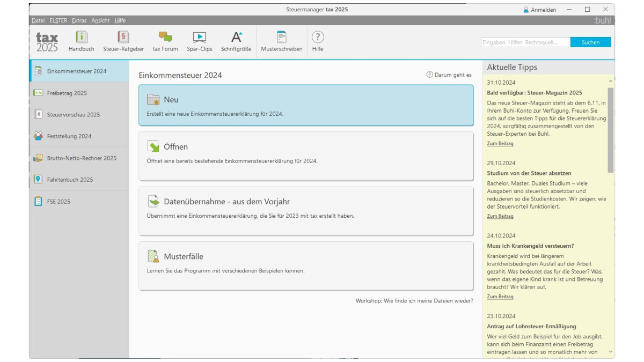Click the Hilfe question mark icon
This screenshot has width=644, height=362.
(318, 38)
